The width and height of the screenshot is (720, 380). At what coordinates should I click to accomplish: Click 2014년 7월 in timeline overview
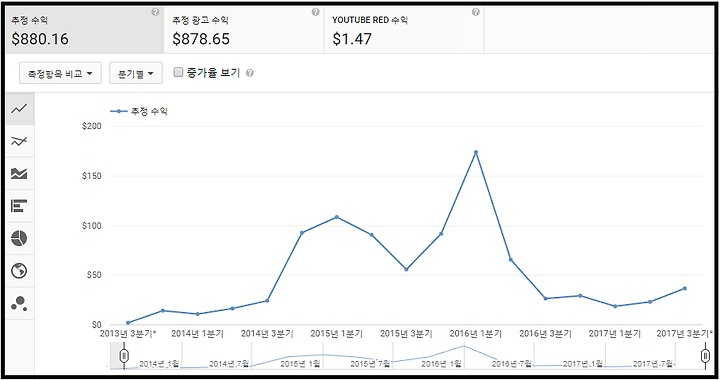[x=229, y=364]
